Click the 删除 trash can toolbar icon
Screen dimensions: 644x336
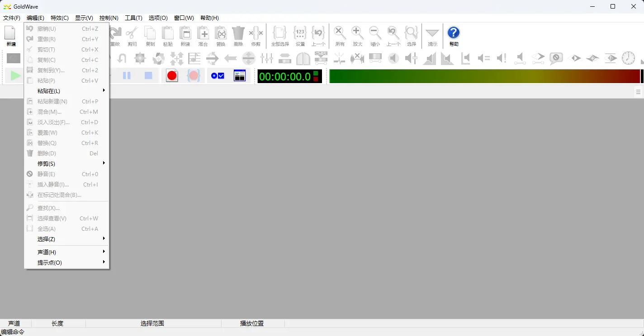pyautogui.click(x=238, y=36)
